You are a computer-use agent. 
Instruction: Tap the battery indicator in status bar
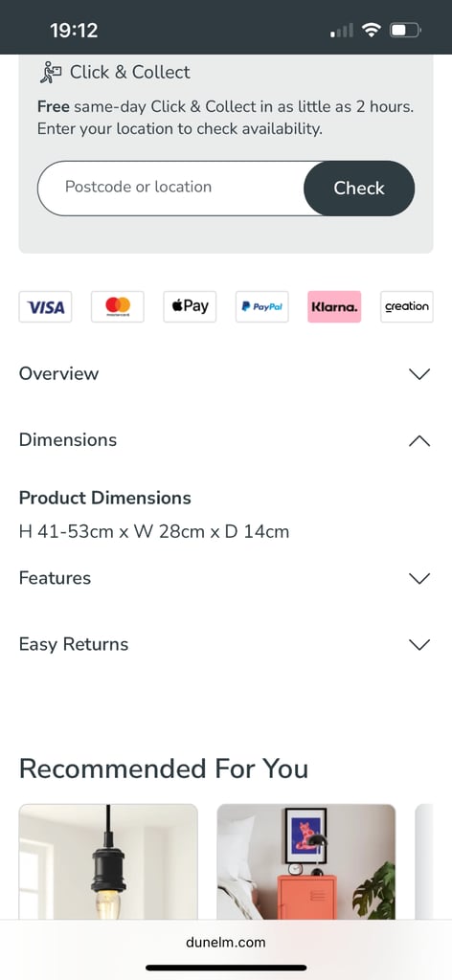406,30
